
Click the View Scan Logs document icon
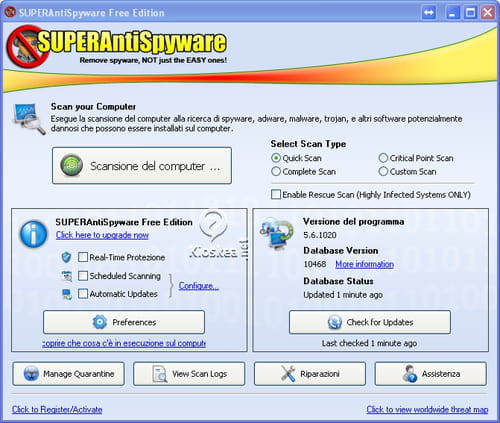point(160,374)
